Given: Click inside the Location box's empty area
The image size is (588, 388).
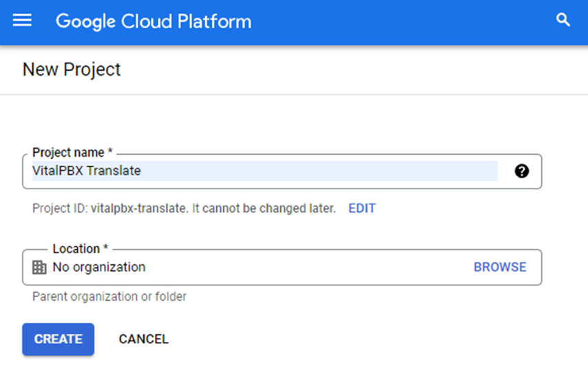Looking at the screenshot, I should [x=308, y=268].
